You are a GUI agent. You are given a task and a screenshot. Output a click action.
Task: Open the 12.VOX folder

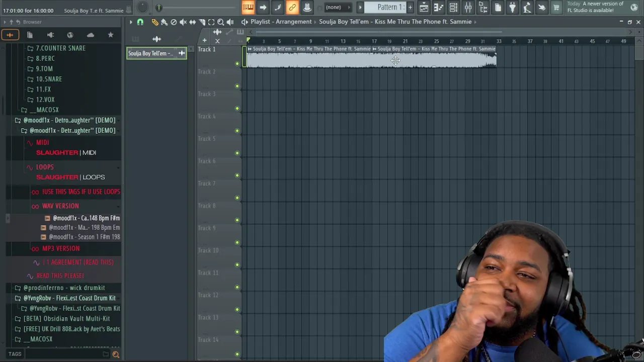45,100
